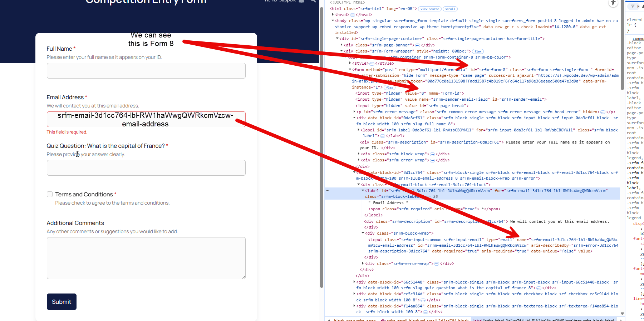Click ellipsis inside head element
Image resolution: width=644 pixels, height=321 pixels.
pos(352,15)
